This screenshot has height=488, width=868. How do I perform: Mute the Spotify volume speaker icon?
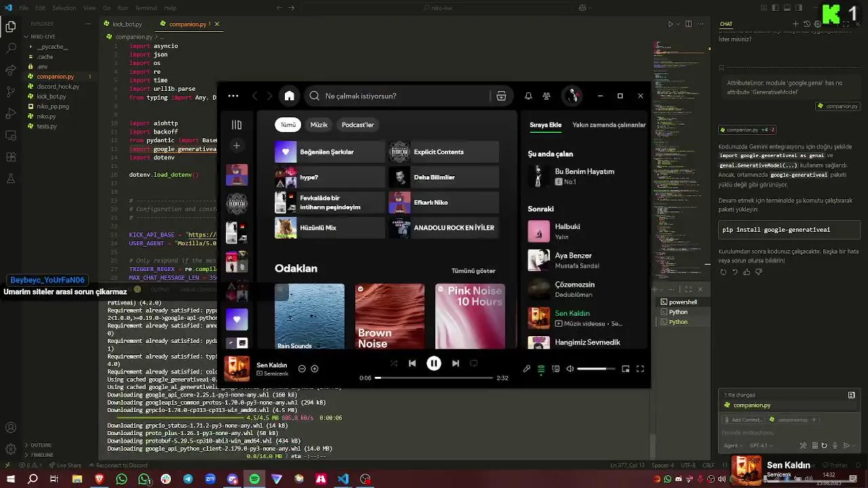point(570,369)
